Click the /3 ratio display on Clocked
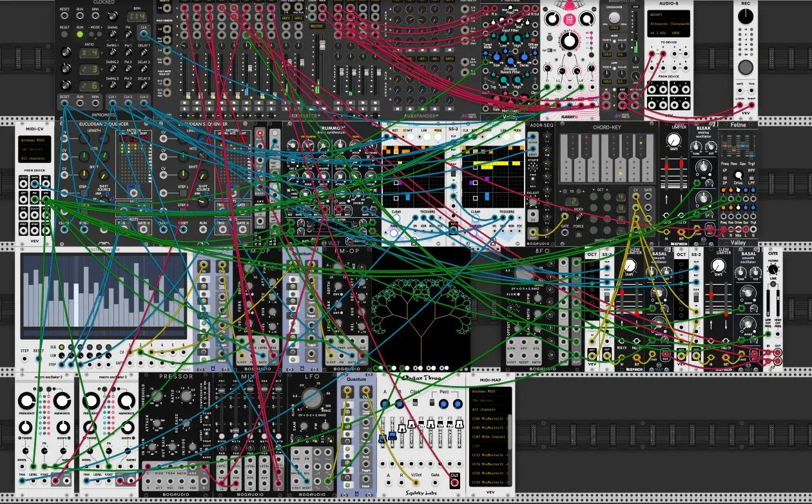This screenshot has width=812, height=504. [x=88, y=68]
